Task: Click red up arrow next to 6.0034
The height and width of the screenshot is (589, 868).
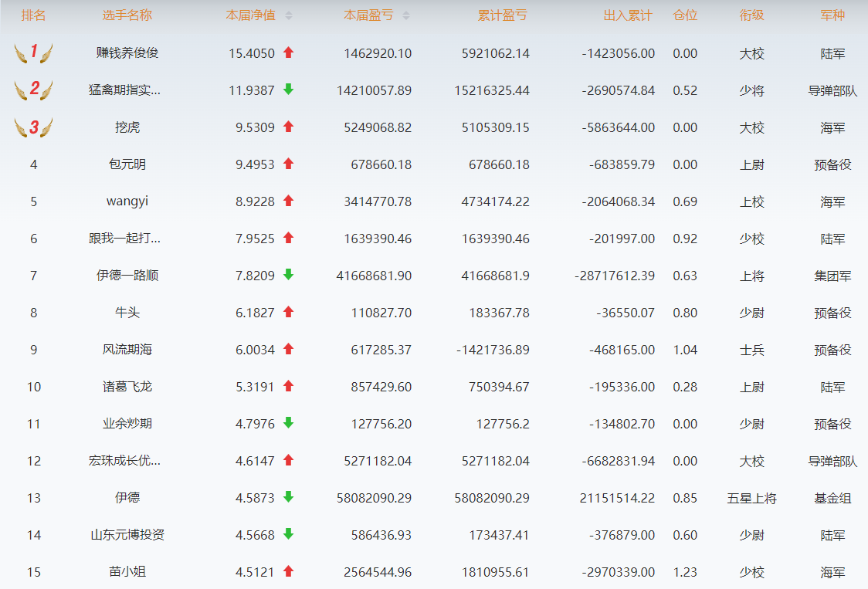Action: [x=288, y=349]
